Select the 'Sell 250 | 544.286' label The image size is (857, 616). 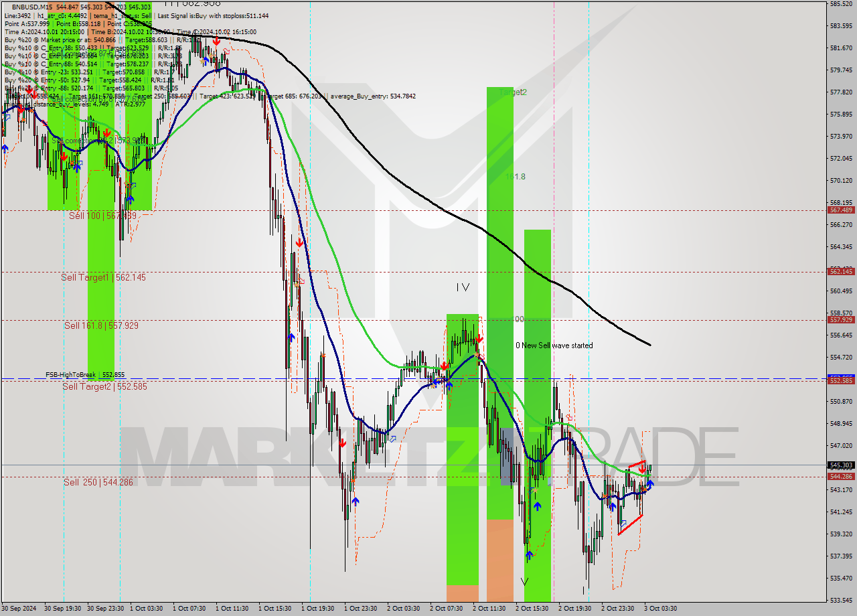point(98,482)
